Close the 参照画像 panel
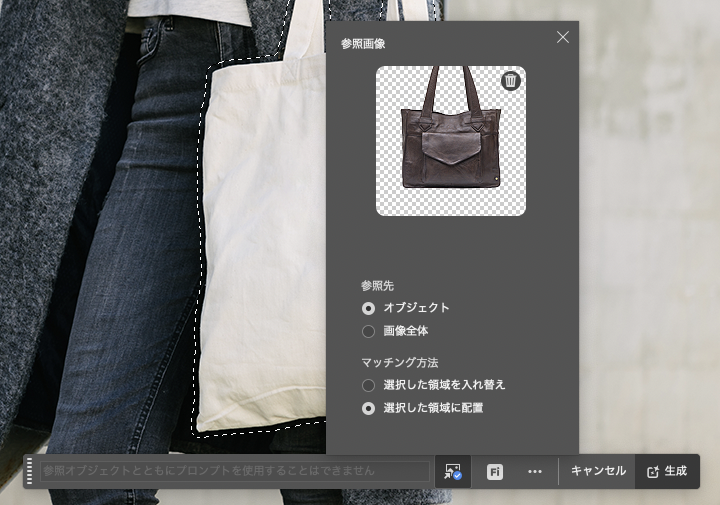 (x=563, y=37)
